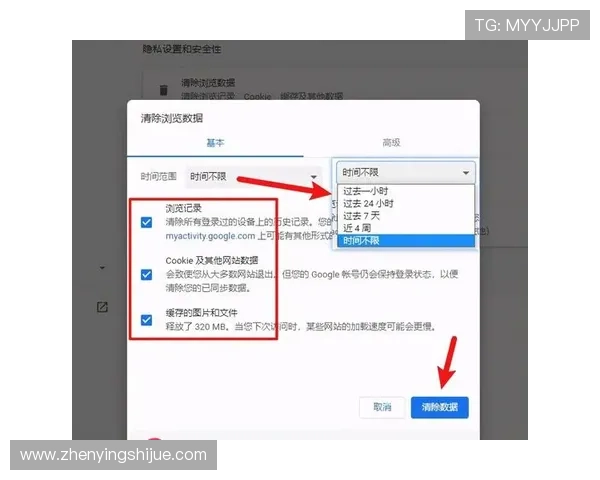The width and height of the screenshot is (600, 480).
Task: Uncheck the 缓存的图片和文件 checkbox
Action: coord(146,320)
